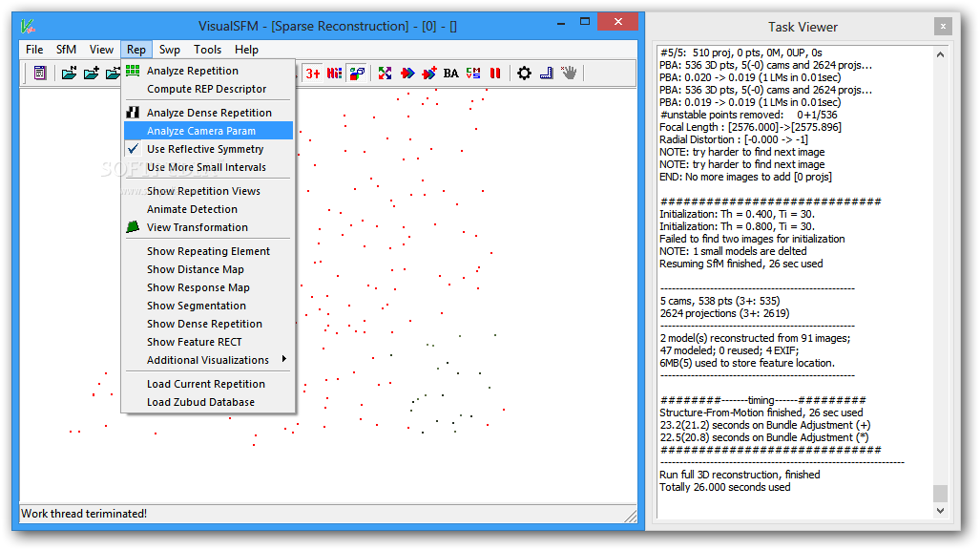Click the icon beside Analyze Dense Repetition
Image resolution: width=980 pixels, height=550 pixels.
[133, 112]
